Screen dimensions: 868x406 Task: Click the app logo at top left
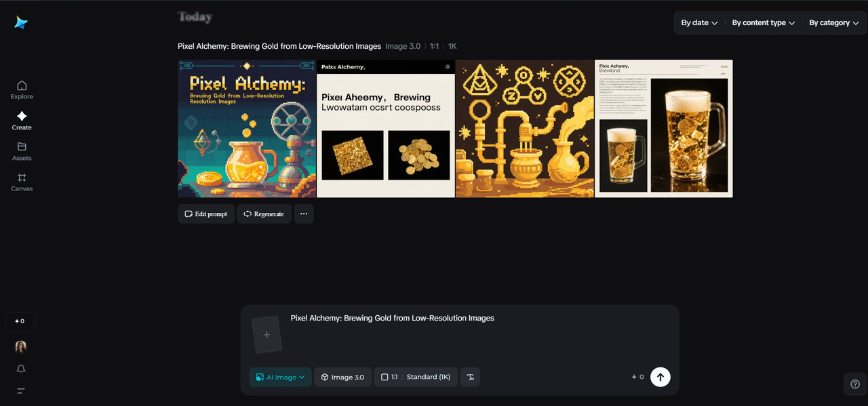click(21, 22)
